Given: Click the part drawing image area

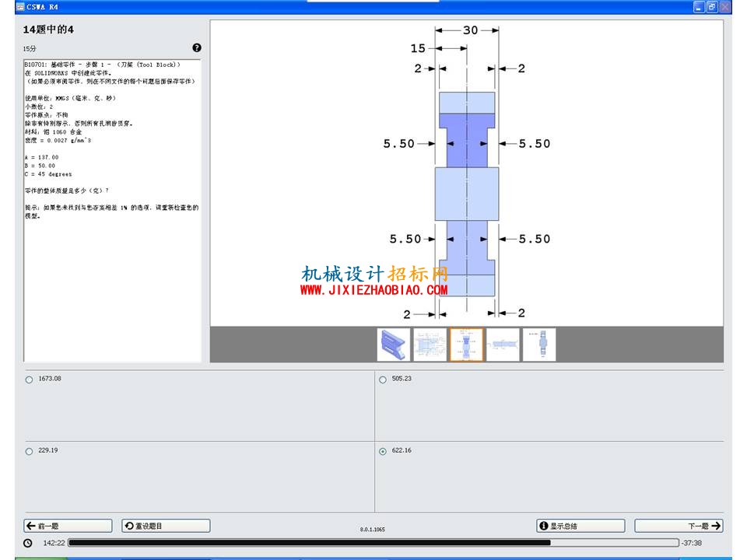Looking at the screenshot, I should pos(466,173).
